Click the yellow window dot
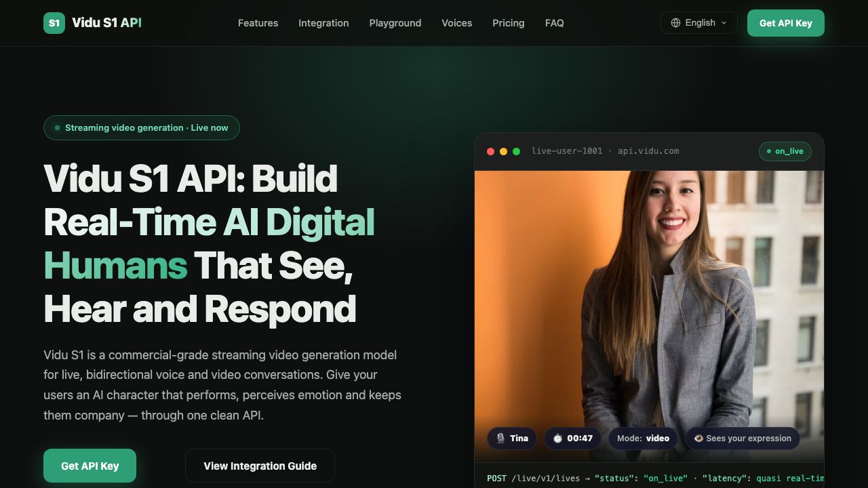 503,151
